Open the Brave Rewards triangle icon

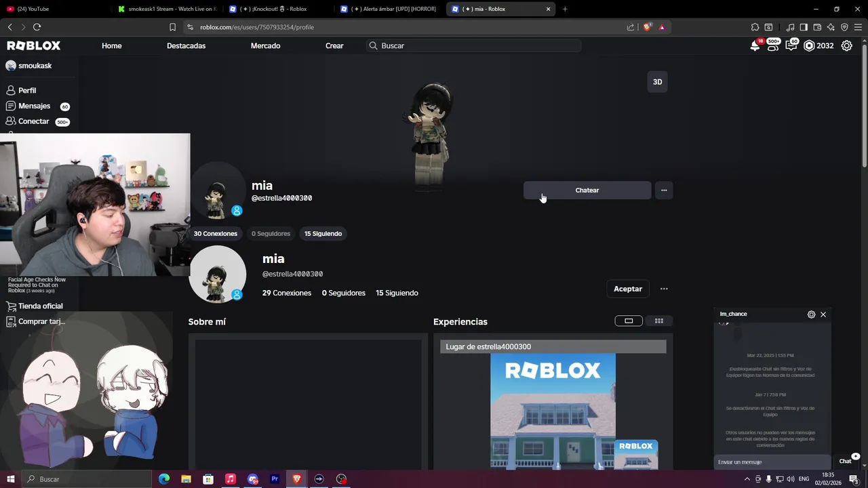pos(662,27)
